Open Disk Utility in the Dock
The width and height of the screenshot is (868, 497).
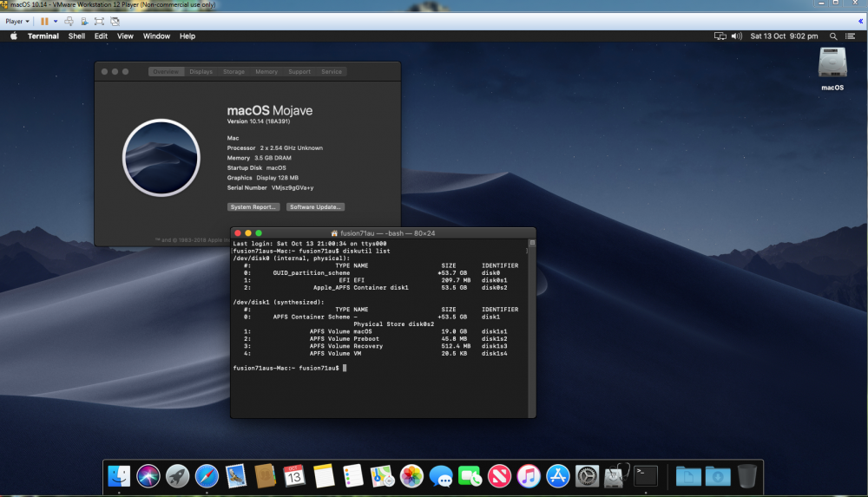616,476
